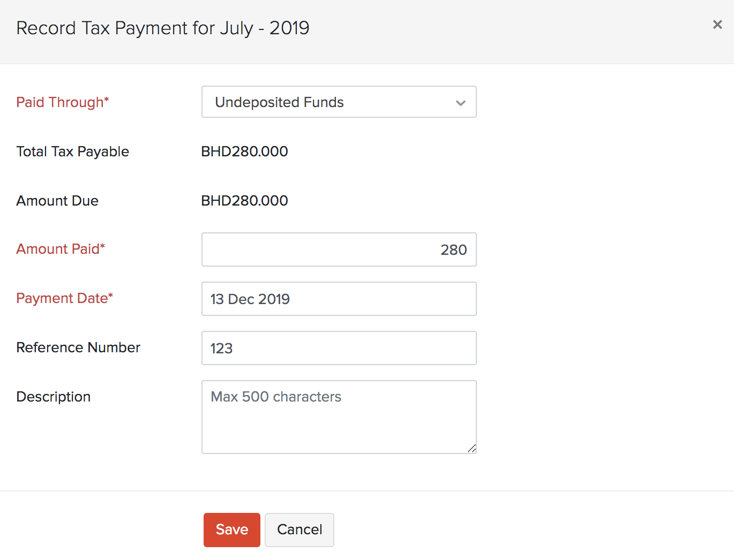734x560 pixels.
Task: Open the Payment Date field
Action: (x=339, y=299)
